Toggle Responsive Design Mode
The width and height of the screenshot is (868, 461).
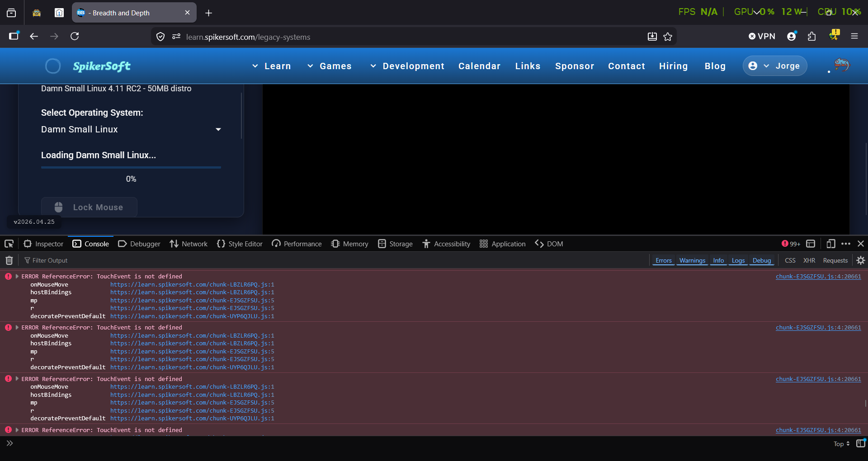coord(831,244)
